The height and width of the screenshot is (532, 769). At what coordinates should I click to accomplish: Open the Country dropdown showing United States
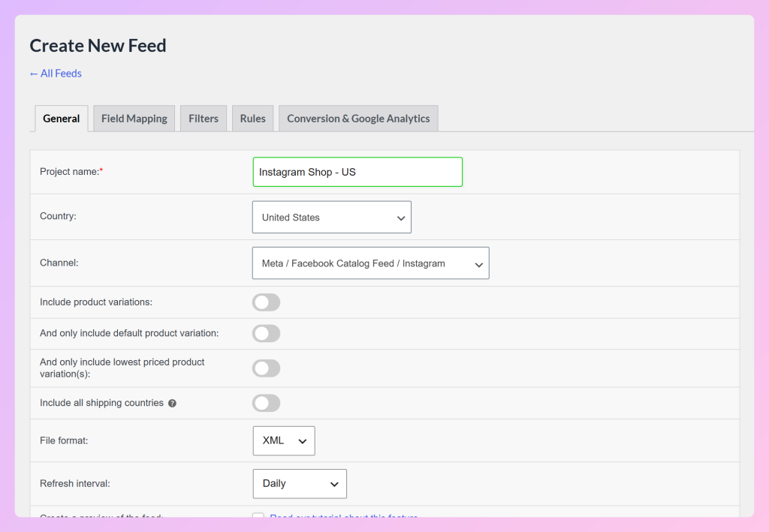[x=331, y=217]
